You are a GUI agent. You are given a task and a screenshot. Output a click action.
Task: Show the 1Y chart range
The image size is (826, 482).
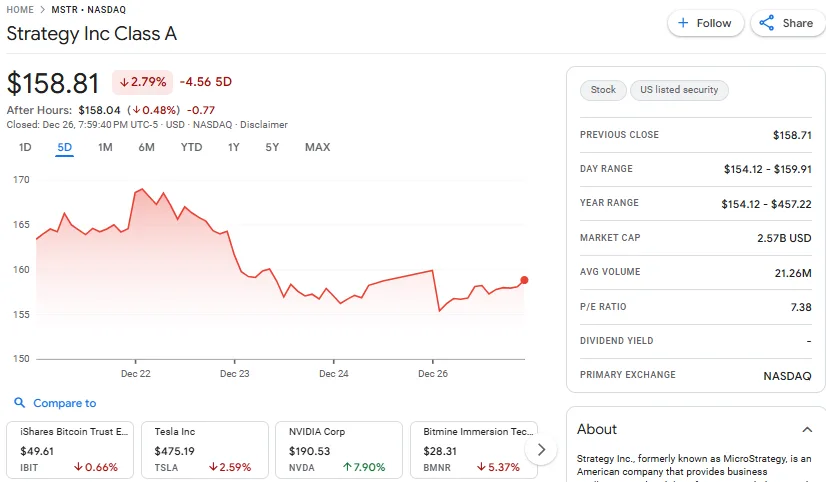point(234,147)
